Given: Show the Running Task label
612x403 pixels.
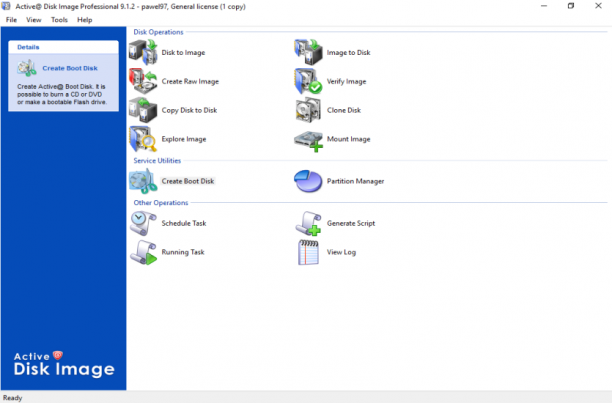Looking at the screenshot, I should point(183,252).
